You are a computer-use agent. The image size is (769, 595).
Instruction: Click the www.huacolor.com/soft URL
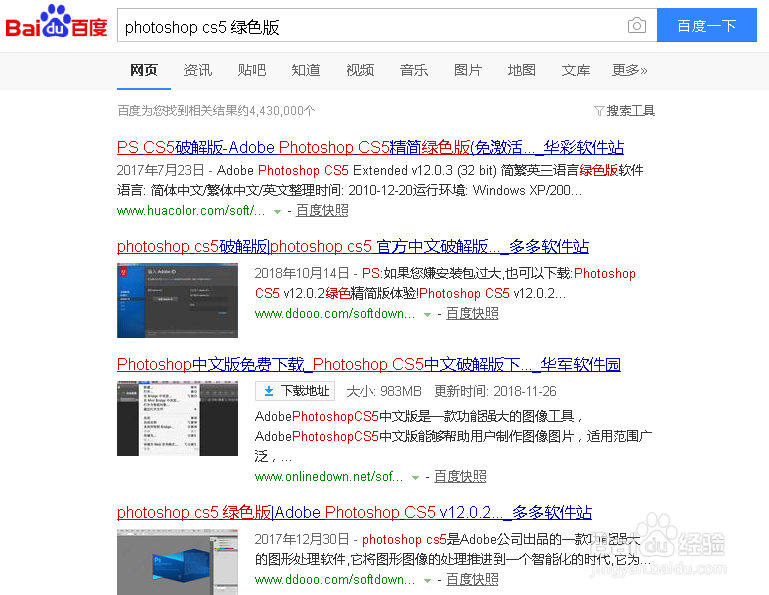pos(191,210)
